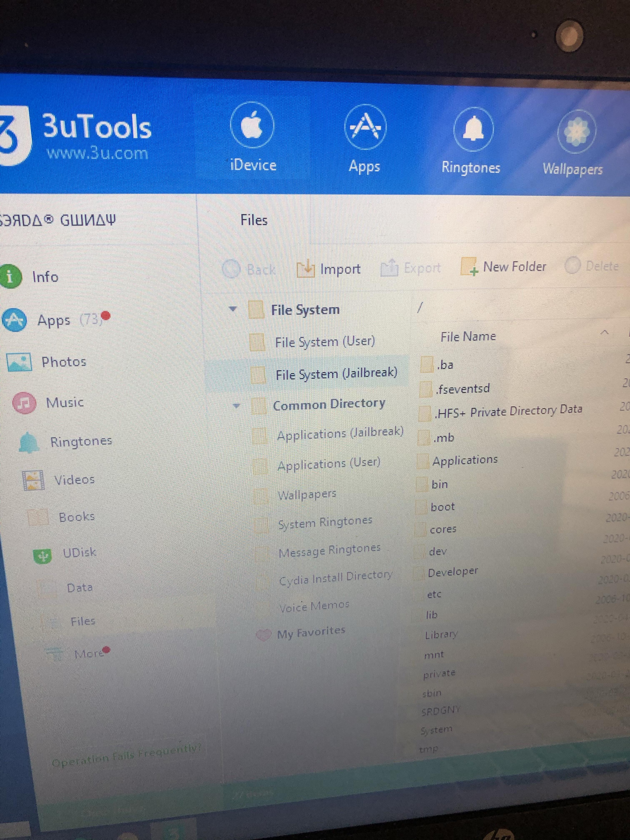The width and height of the screenshot is (630, 840).
Task: Click the www.3u.com website link
Action: click(97, 153)
